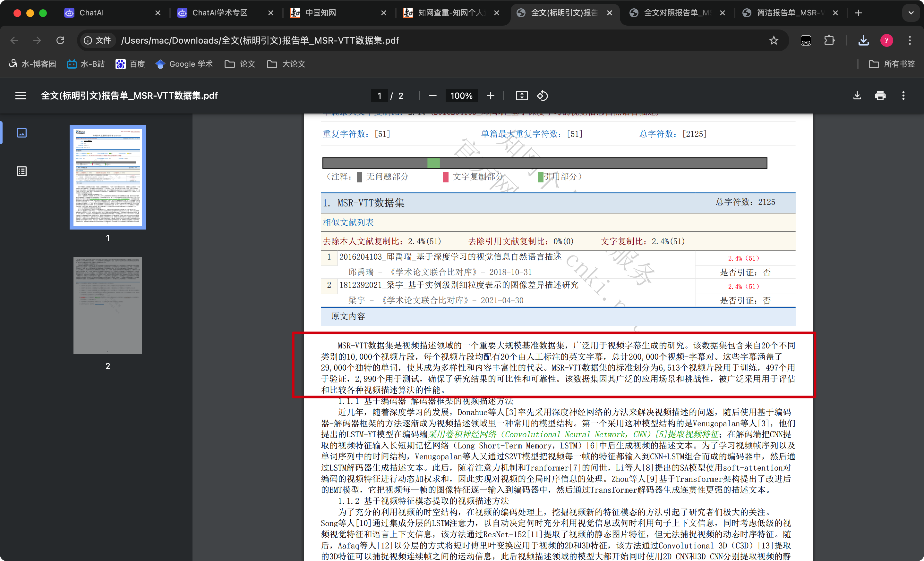Close the ChatAI tab
924x561 pixels.
[158, 13]
